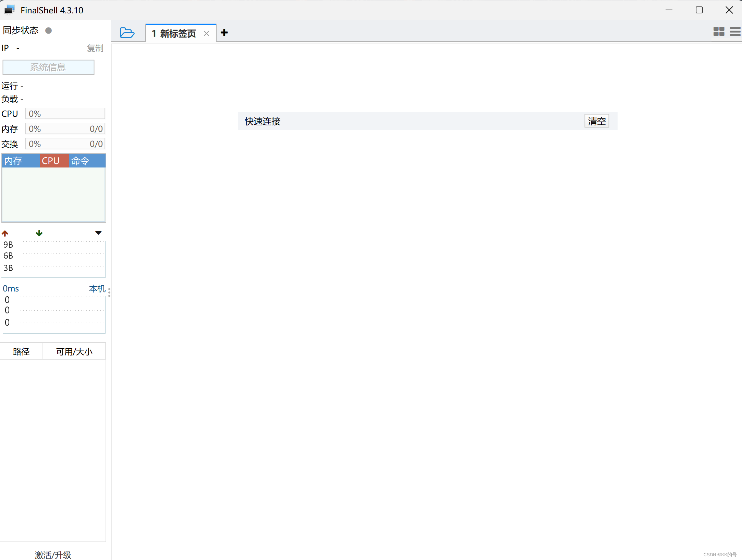Open 激活/升级 at the bottom

tap(53, 555)
